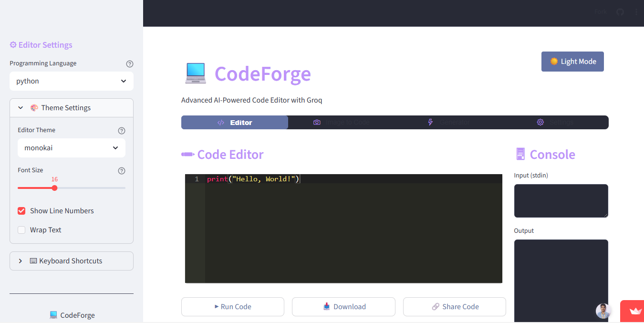Enable the Wrap Text checkbox
Viewport: 644px width, 323px height.
click(x=21, y=230)
